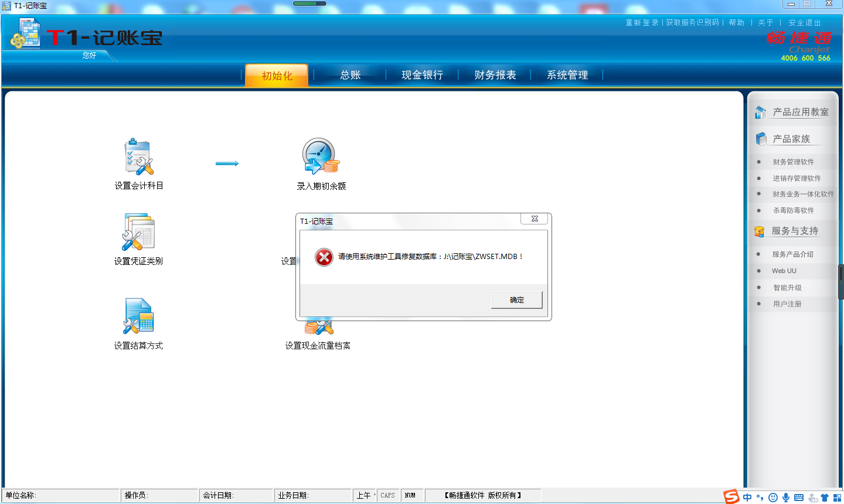This screenshot has width=844, height=504.
Task: Click the T1-记账宝 logo icon
Action: [25, 33]
